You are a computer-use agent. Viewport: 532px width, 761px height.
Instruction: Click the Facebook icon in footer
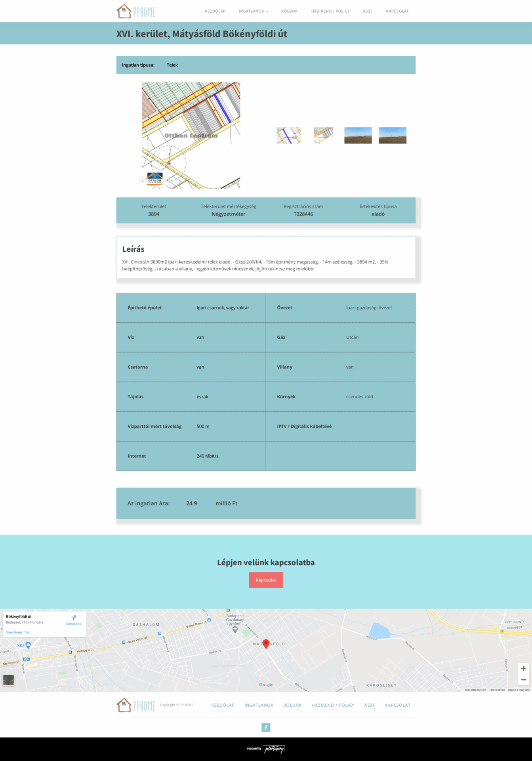pos(266,727)
